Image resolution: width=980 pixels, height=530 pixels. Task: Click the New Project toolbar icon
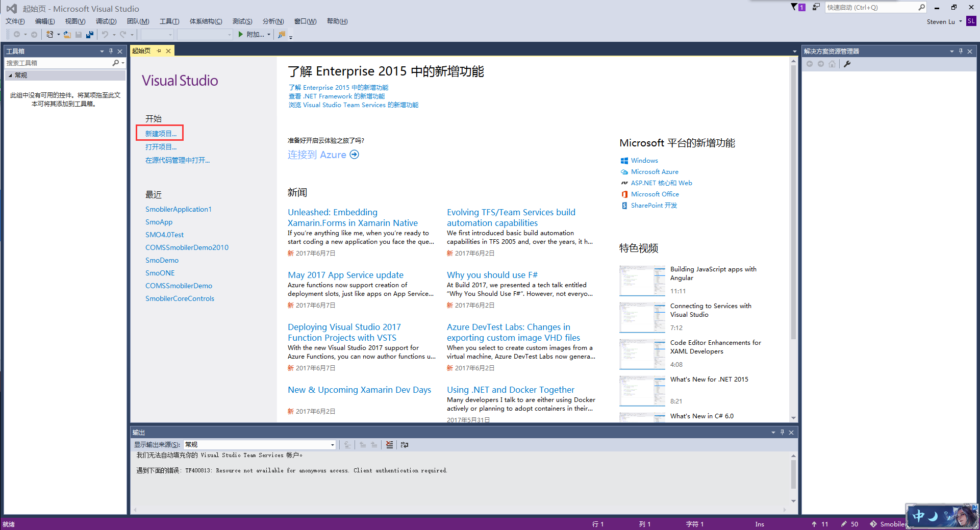click(50, 34)
